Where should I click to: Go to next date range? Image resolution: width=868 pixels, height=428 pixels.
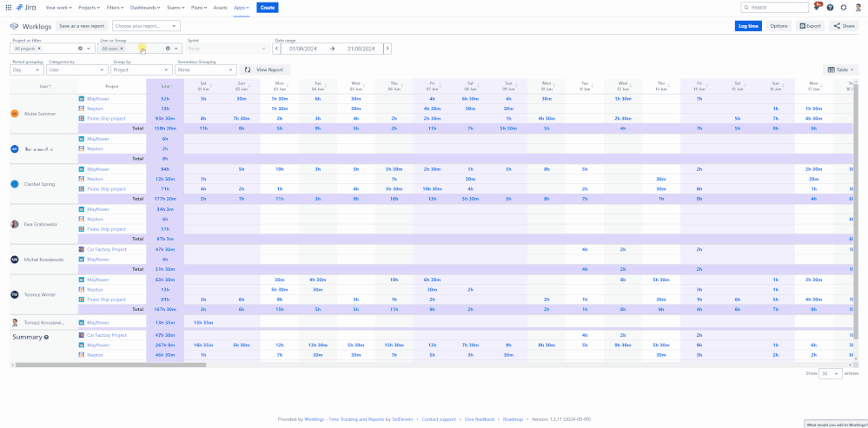pyautogui.click(x=388, y=49)
